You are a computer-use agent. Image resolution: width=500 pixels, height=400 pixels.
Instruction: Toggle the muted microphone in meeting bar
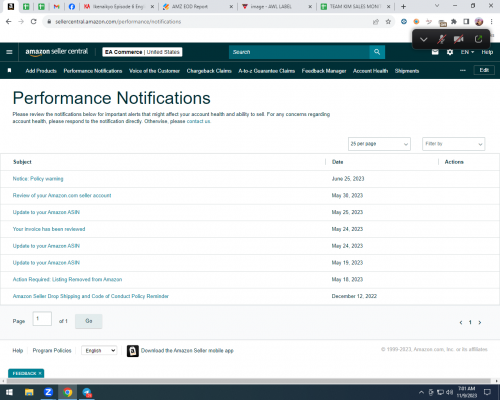[441, 39]
